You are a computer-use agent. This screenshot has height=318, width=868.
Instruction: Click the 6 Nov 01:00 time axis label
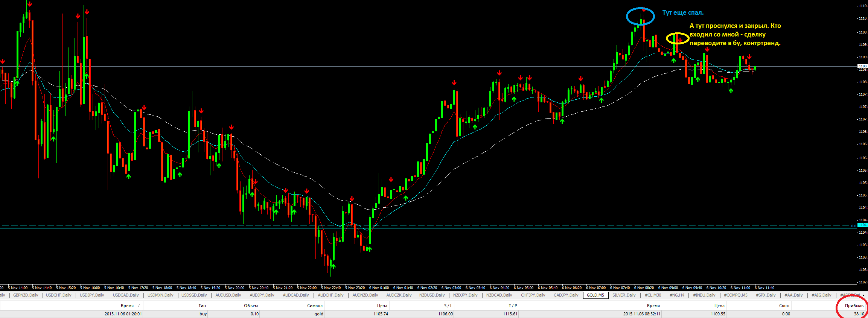tap(379, 288)
